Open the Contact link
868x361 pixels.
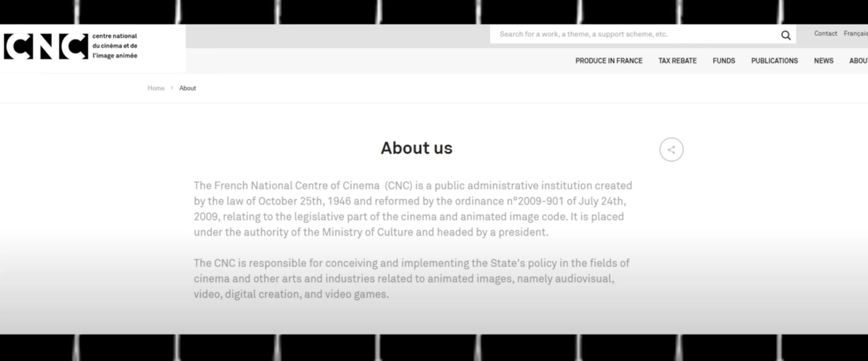click(x=825, y=33)
